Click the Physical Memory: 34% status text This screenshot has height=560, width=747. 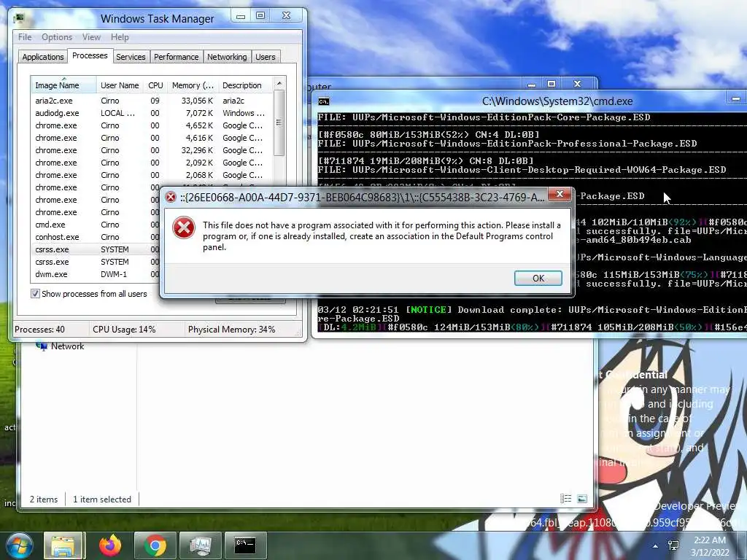coord(231,329)
